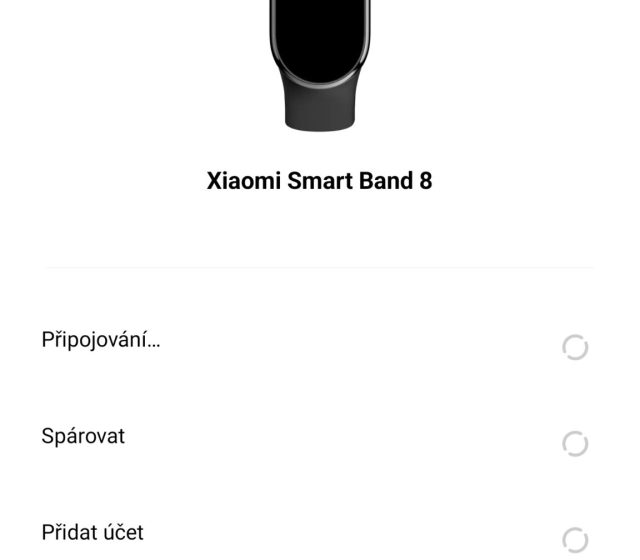640x560 pixels.
Task: Tap the word Xiaomi in the title
Action: [241, 181]
